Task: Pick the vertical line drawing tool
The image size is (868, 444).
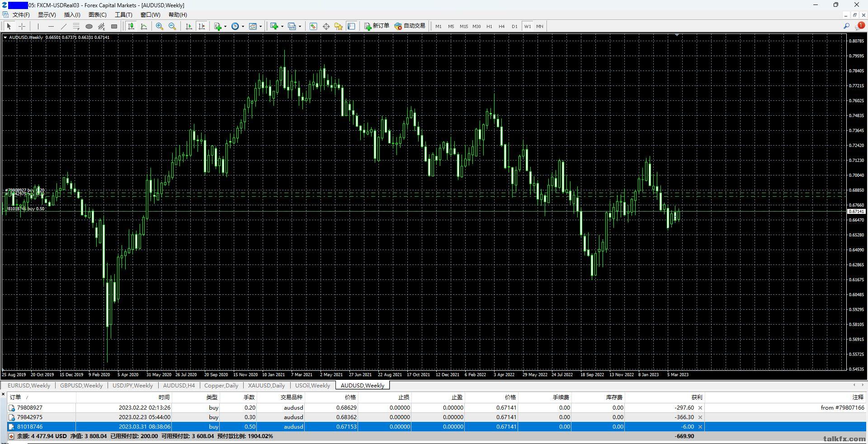Action: pos(38,26)
